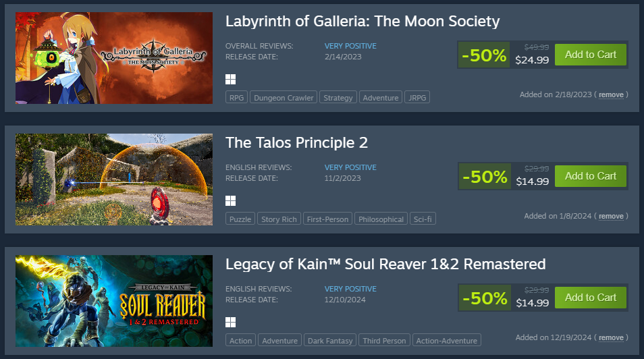
Task: Click Windows icon under The Talos Principle 2
Action: click(230, 200)
